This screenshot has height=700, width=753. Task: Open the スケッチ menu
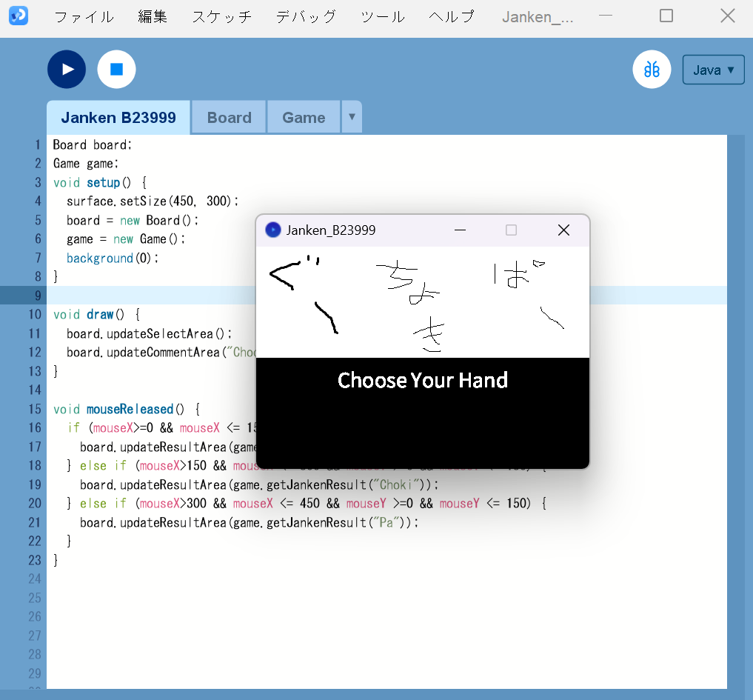tap(222, 16)
